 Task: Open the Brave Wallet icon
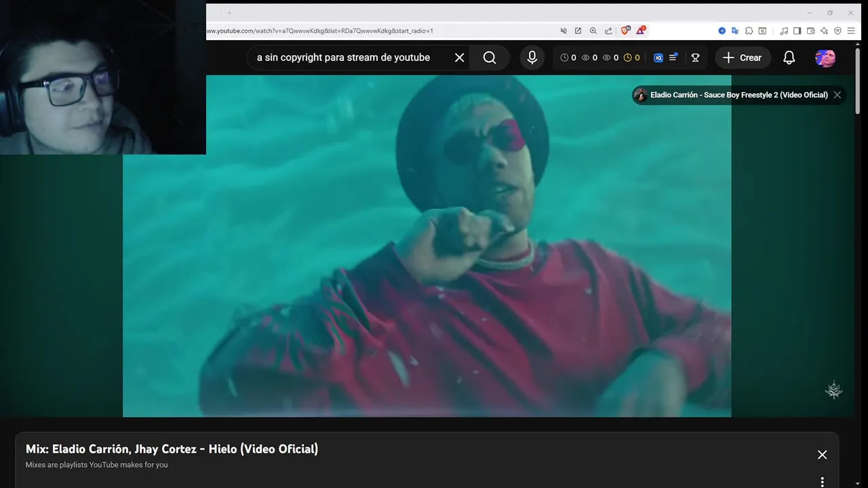810,30
